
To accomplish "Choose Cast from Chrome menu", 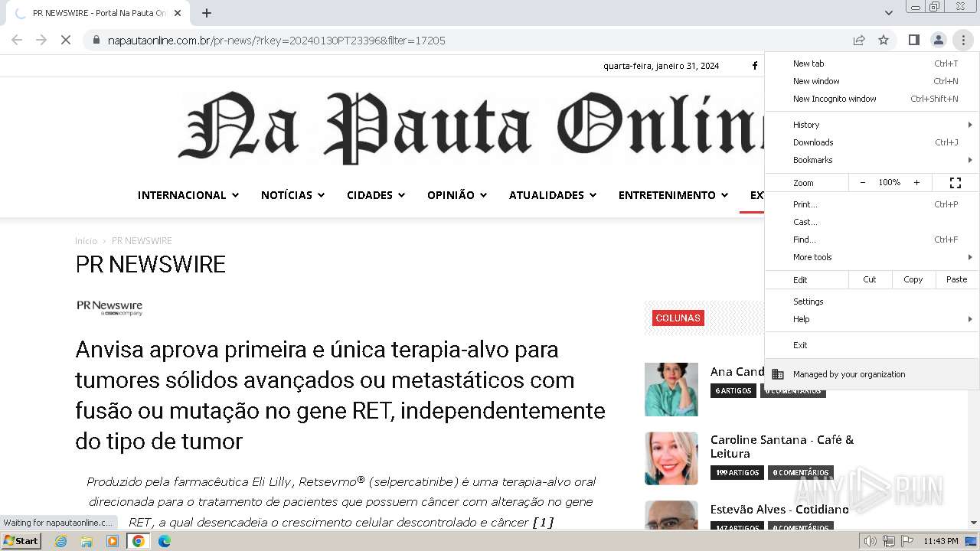I will [x=872, y=222].
